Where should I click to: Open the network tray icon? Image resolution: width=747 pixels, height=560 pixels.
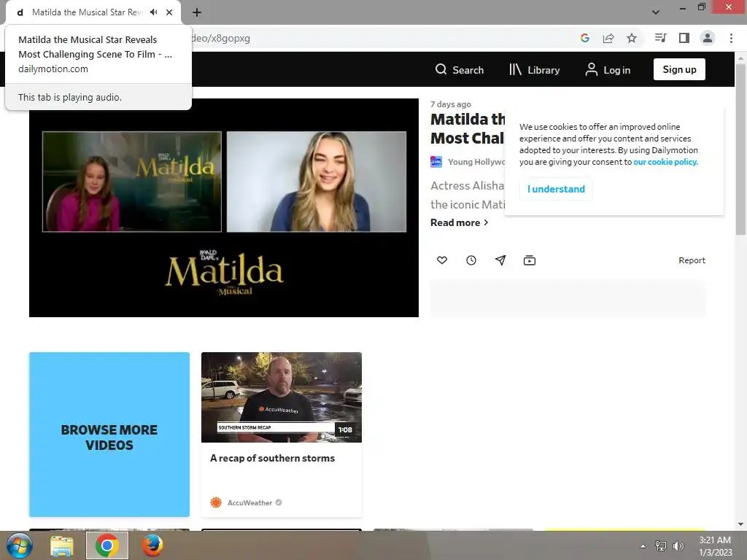click(x=661, y=545)
